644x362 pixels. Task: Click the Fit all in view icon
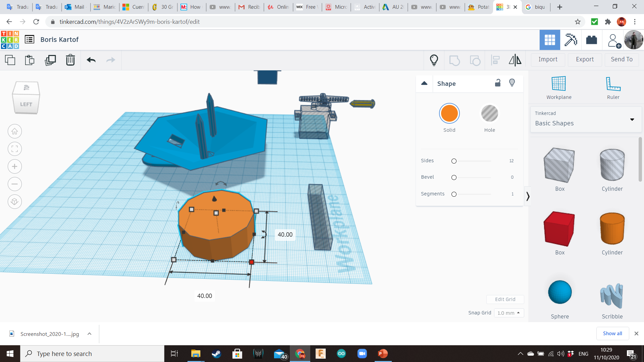[x=15, y=149]
